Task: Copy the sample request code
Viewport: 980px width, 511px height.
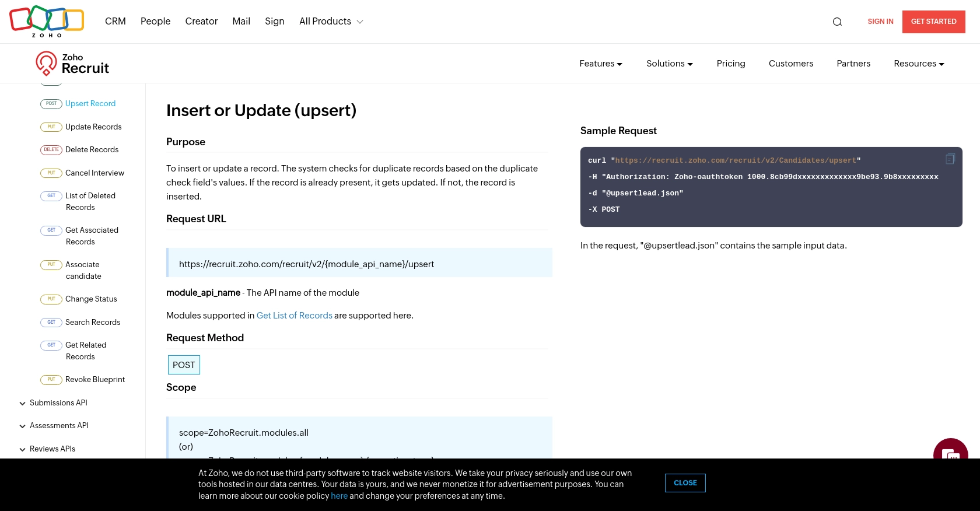Action: pos(950,159)
